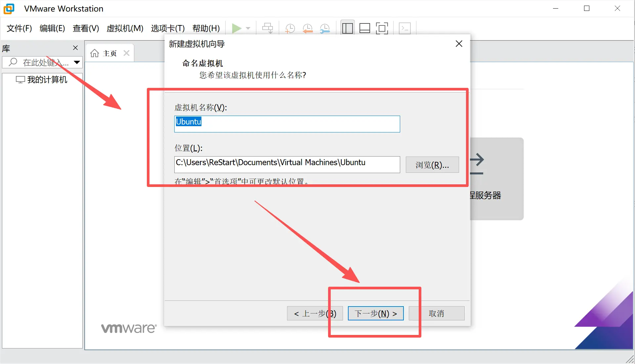Click the take snapshot icon
Screen dimensions: 635x364
[x=290, y=28]
